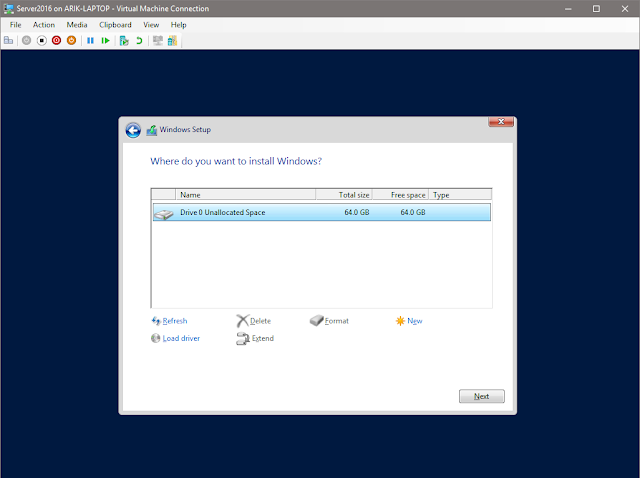Click the Name column header

click(x=245, y=195)
